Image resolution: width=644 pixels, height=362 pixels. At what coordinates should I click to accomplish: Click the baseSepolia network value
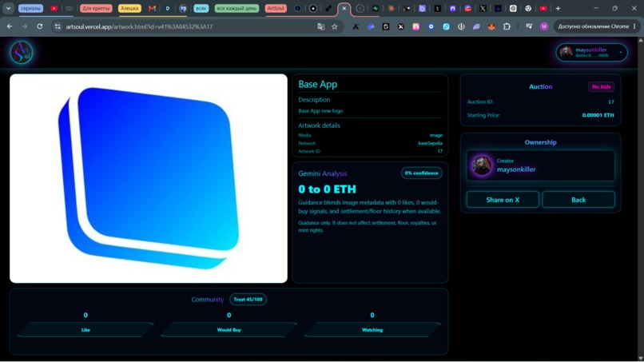tap(430, 143)
